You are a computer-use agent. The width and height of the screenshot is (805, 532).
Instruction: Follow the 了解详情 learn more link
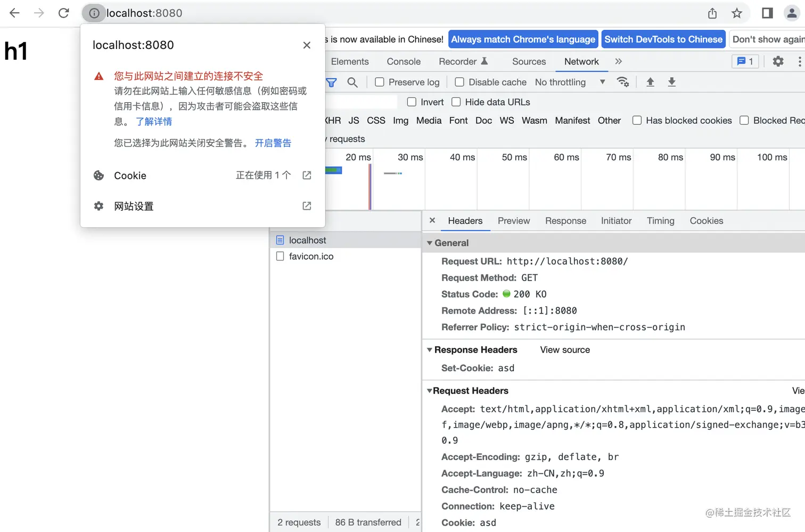154,121
